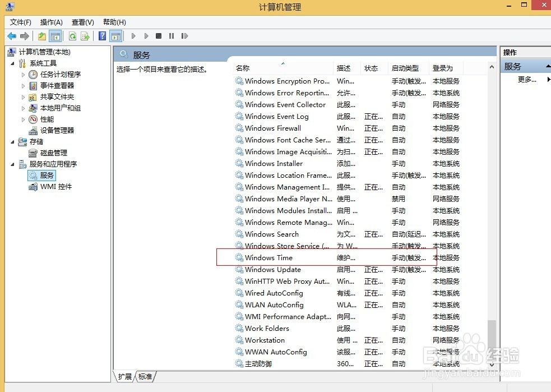Sort by the 状态 column header
551x392 pixels.
click(x=374, y=68)
